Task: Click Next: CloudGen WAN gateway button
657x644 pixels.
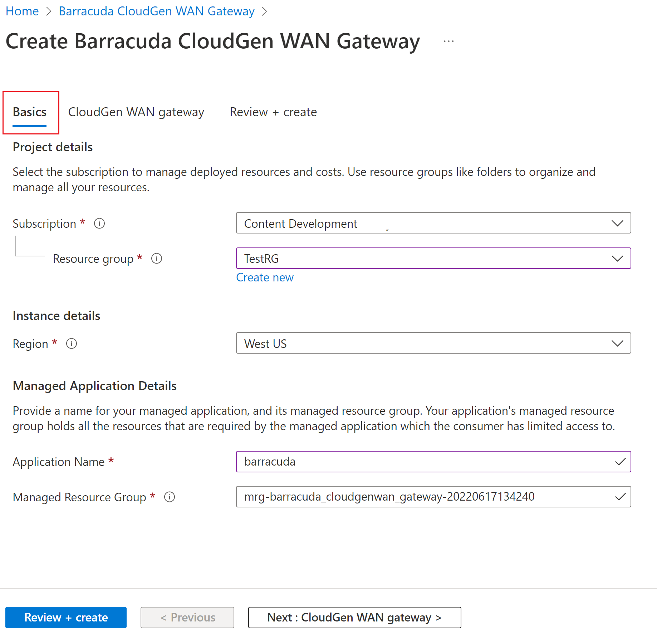Action: [354, 618]
